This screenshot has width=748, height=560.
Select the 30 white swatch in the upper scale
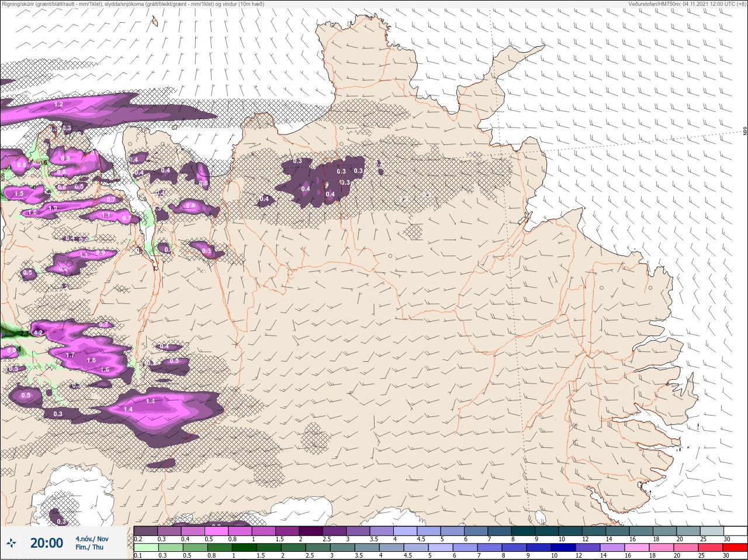coord(735,531)
